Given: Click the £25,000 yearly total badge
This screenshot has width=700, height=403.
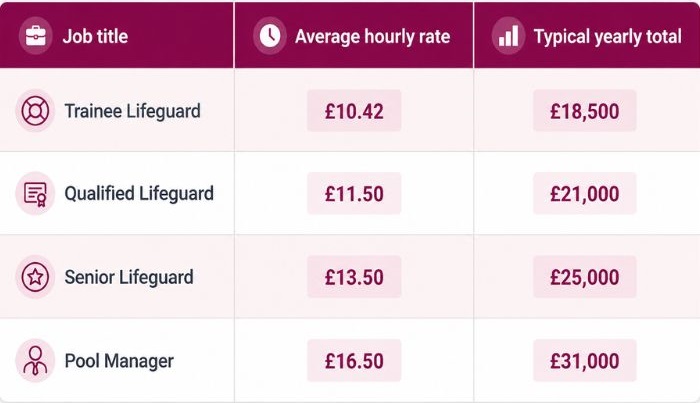Looking at the screenshot, I should pos(584,277).
